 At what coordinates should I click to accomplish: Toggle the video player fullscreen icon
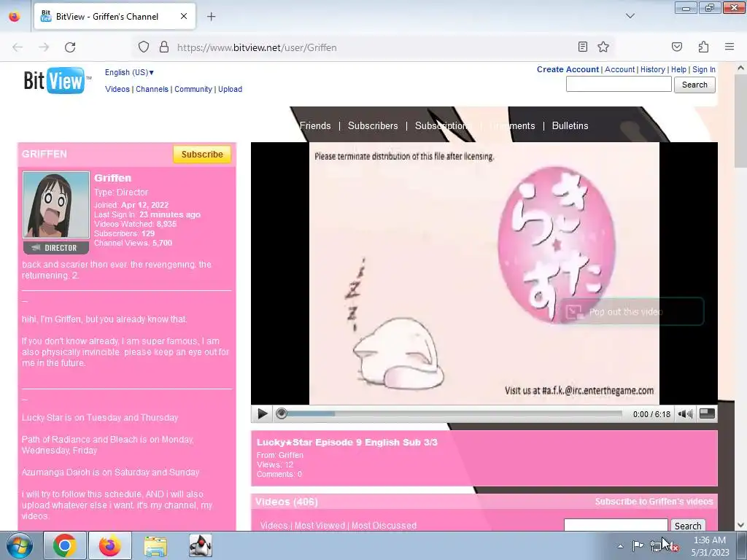(707, 414)
